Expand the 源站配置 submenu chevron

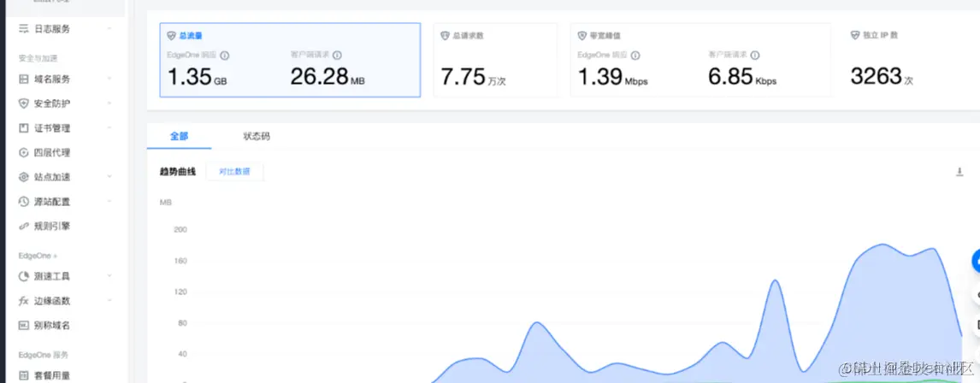click(x=109, y=201)
